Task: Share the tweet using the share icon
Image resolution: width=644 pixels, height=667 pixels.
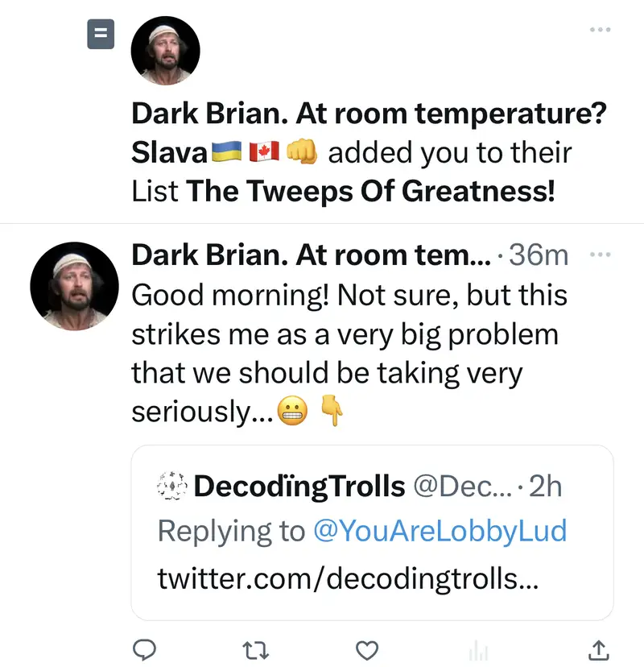Action: click(x=598, y=648)
